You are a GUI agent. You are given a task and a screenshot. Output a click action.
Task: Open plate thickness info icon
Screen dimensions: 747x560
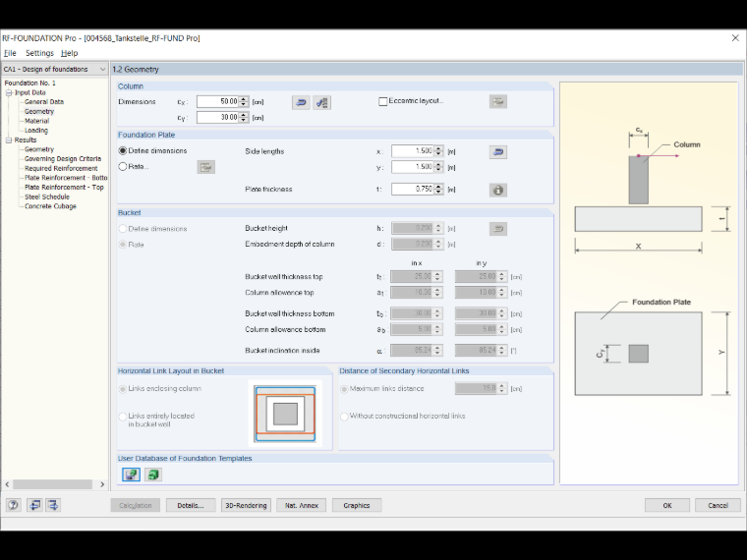(x=498, y=190)
